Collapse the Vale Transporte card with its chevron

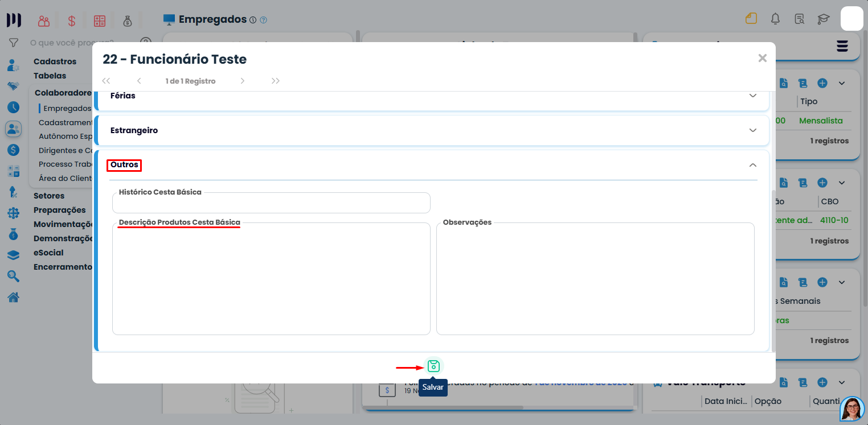[x=842, y=382]
